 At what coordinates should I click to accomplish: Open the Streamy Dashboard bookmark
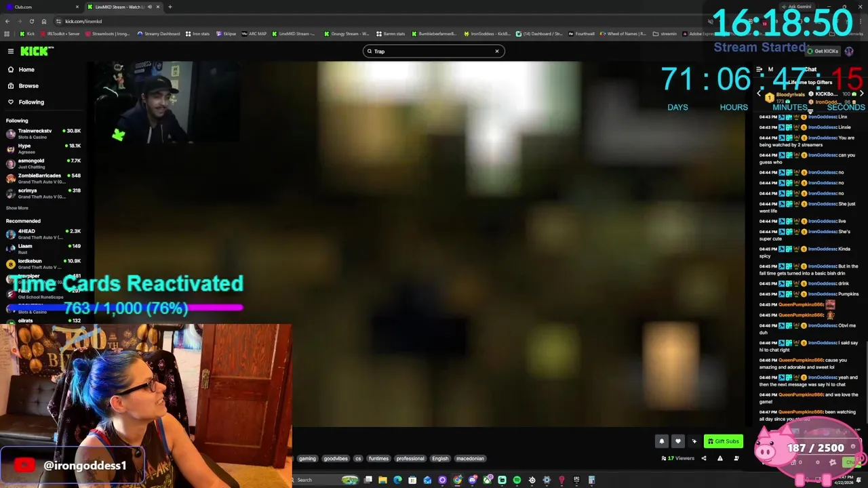point(159,34)
